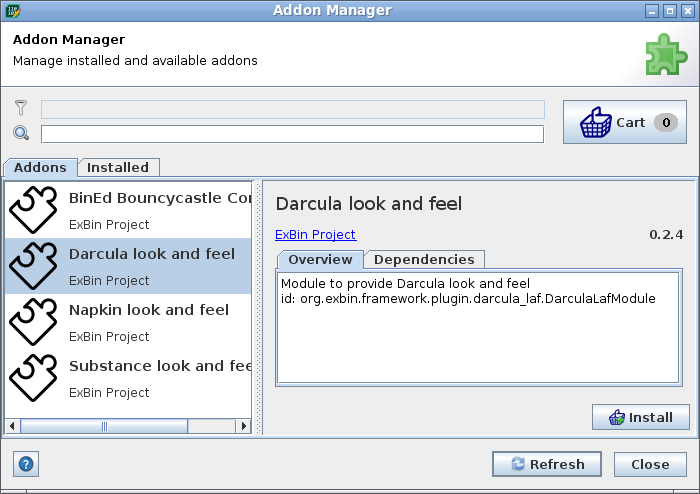This screenshot has width=700, height=494.
Task: Minimize the Addon Manager window
Action: tap(652, 11)
